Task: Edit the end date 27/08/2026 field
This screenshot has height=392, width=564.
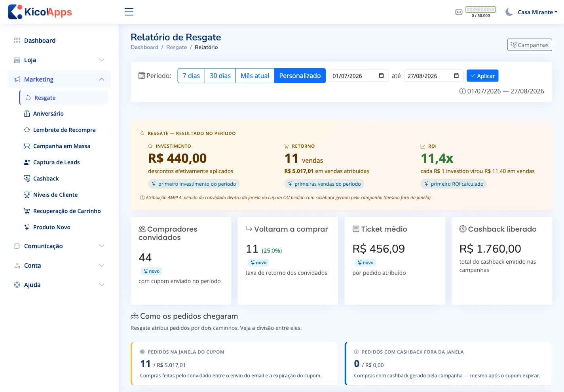Action: [433, 76]
